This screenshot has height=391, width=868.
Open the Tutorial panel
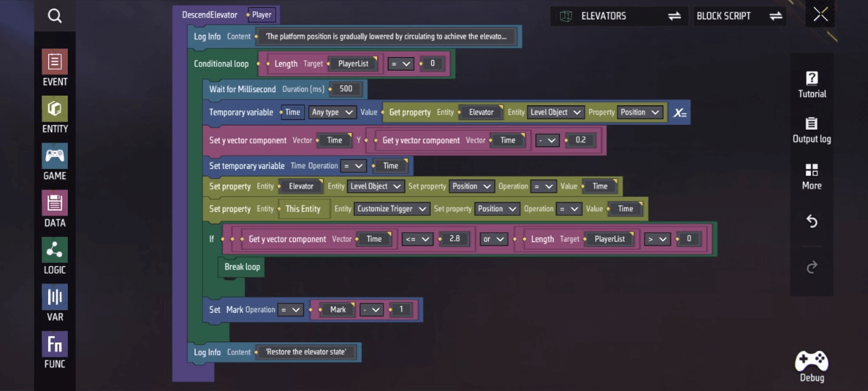pos(812,85)
